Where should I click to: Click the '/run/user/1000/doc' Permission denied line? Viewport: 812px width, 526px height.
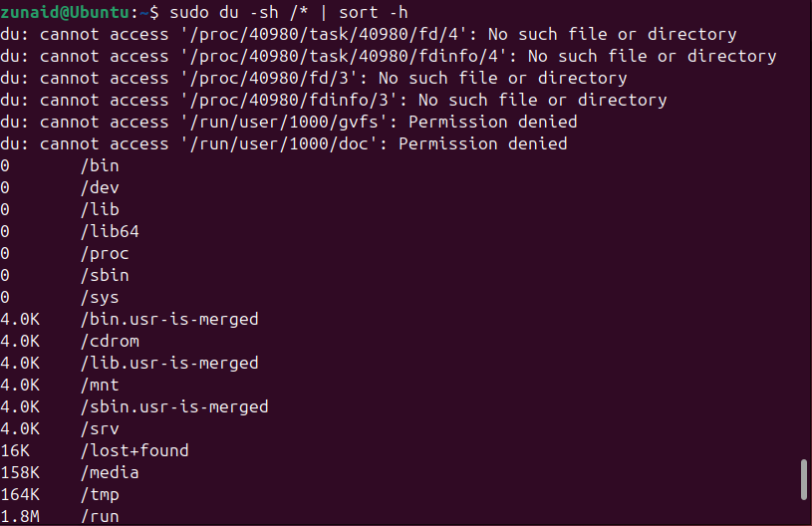click(x=284, y=143)
